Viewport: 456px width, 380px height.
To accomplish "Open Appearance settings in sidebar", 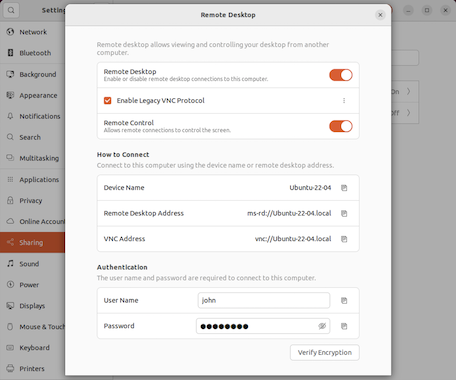I will pos(33,95).
